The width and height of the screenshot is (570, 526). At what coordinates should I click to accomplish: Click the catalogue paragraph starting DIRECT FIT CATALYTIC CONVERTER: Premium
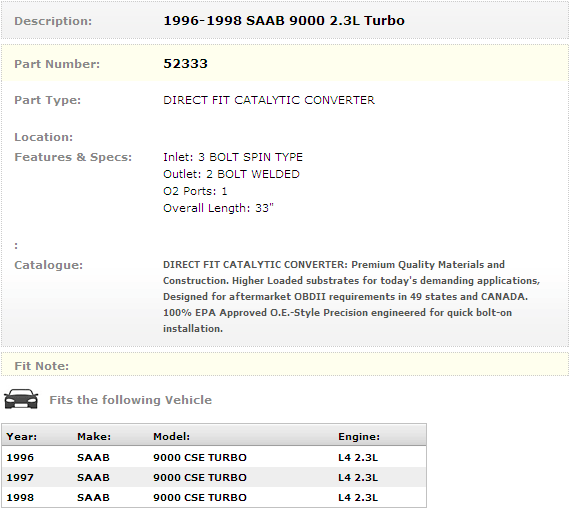[352, 297]
